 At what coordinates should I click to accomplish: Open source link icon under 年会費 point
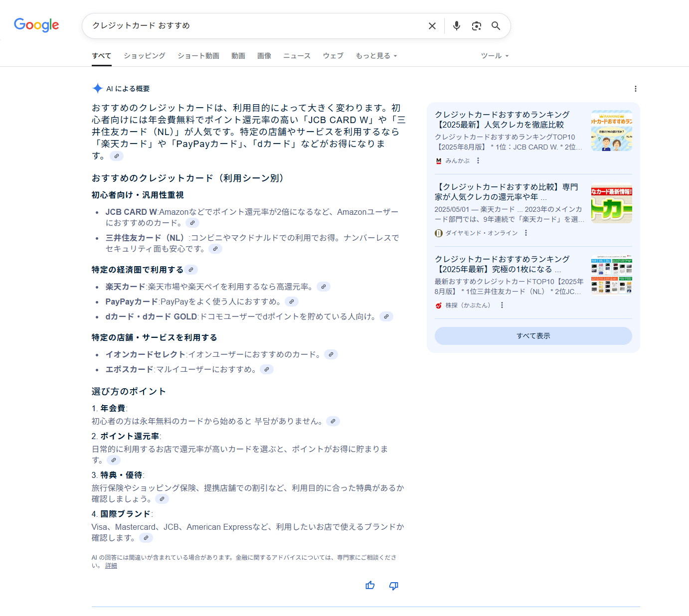[x=333, y=421]
